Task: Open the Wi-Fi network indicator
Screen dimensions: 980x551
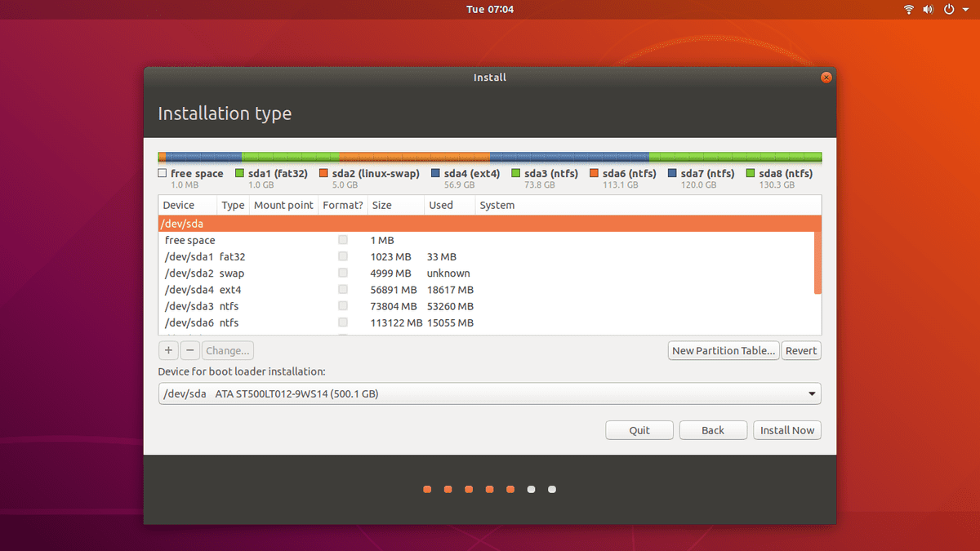Action: 909,10
